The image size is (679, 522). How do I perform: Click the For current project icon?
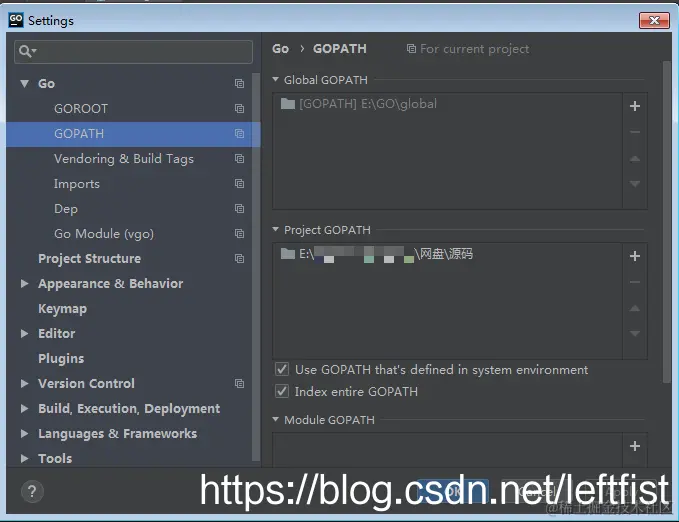(x=411, y=49)
